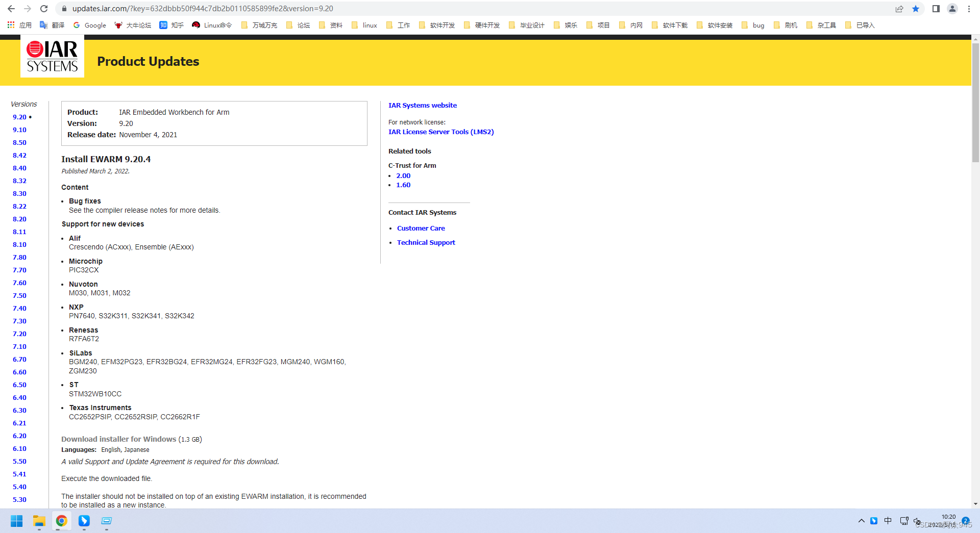The height and width of the screenshot is (533, 980).
Task: Click the IAR Systems logo
Action: point(52,57)
